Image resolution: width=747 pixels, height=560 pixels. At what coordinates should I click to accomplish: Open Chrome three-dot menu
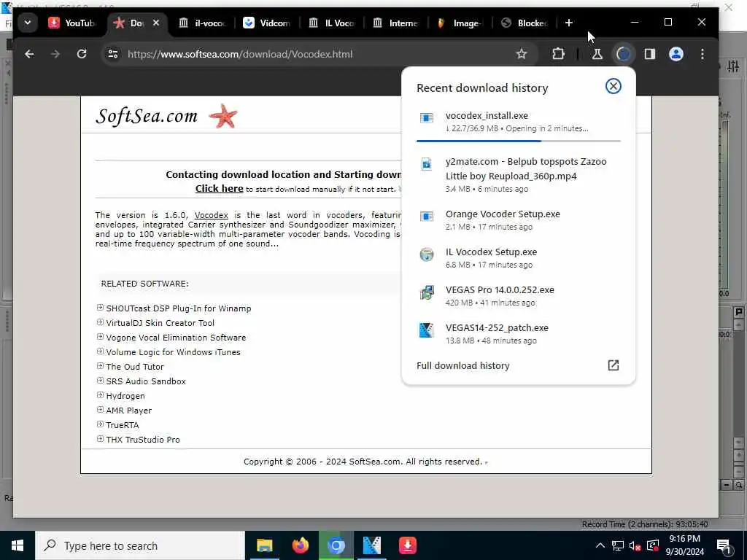[703, 54]
